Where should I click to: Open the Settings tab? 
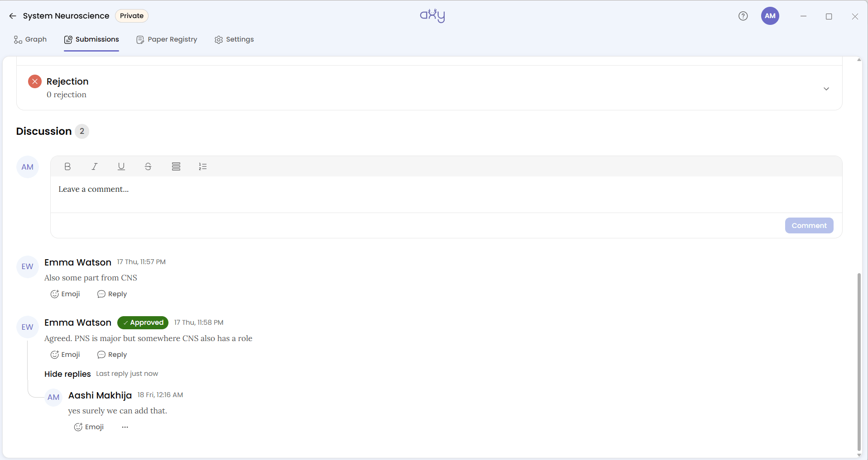click(234, 39)
